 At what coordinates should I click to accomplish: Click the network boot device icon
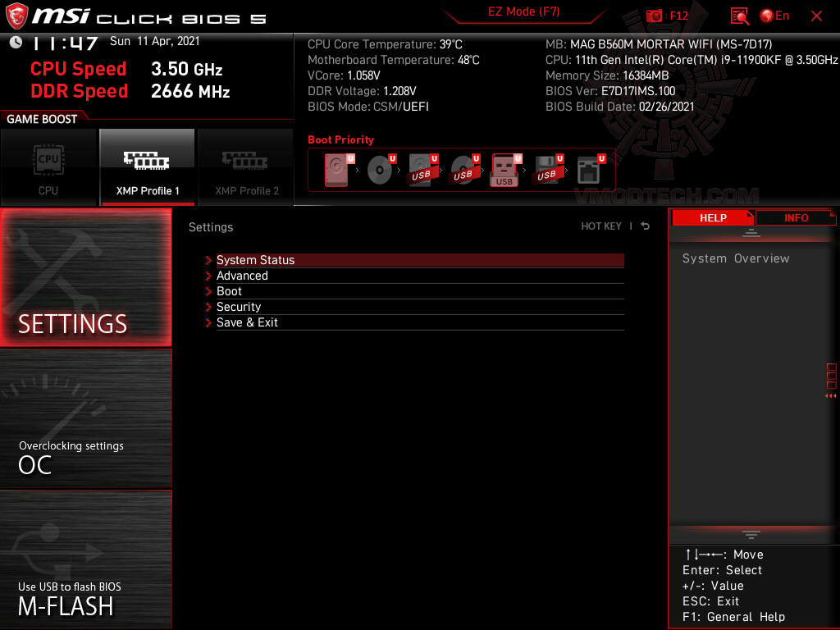pos(590,168)
